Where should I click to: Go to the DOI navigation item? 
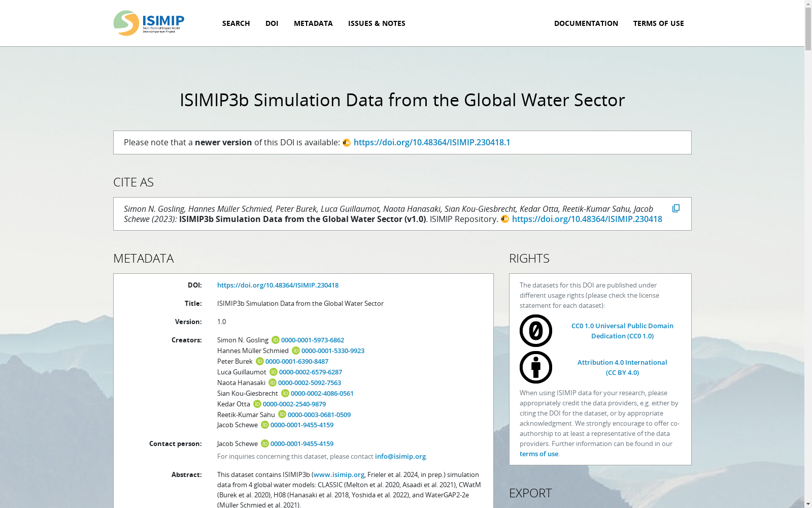(x=272, y=23)
